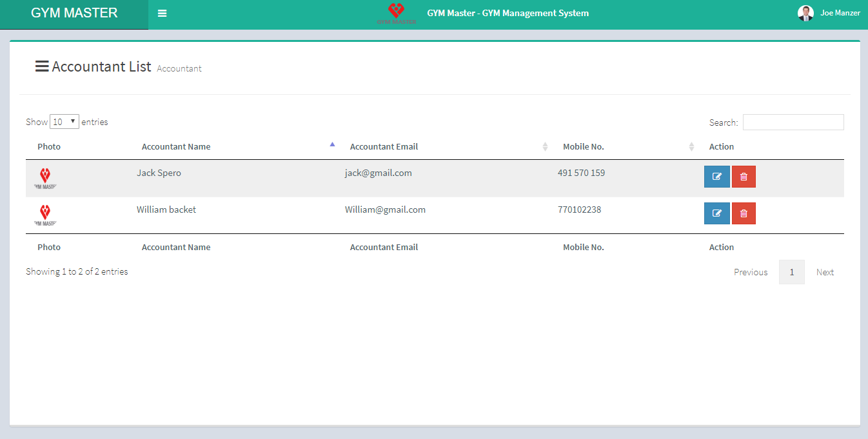The width and height of the screenshot is (868, 439).
Task: Sort by Accountant Email column
Action: point(384,147)
